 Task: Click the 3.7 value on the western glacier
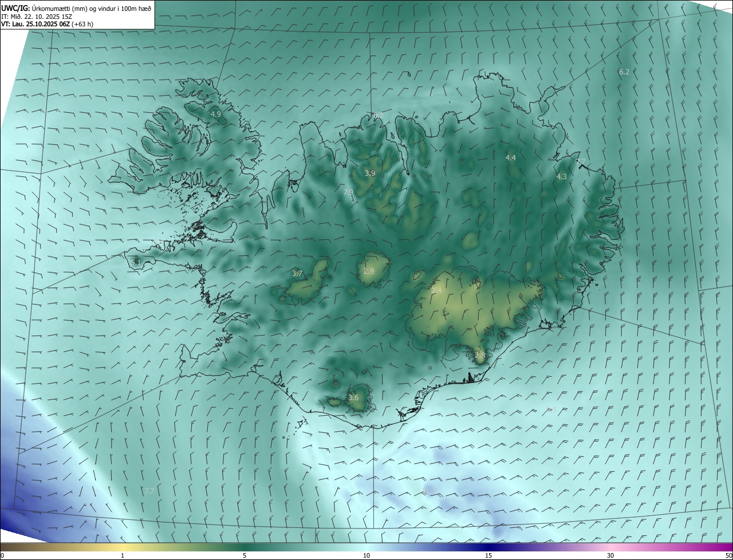(x=297, y=274)
